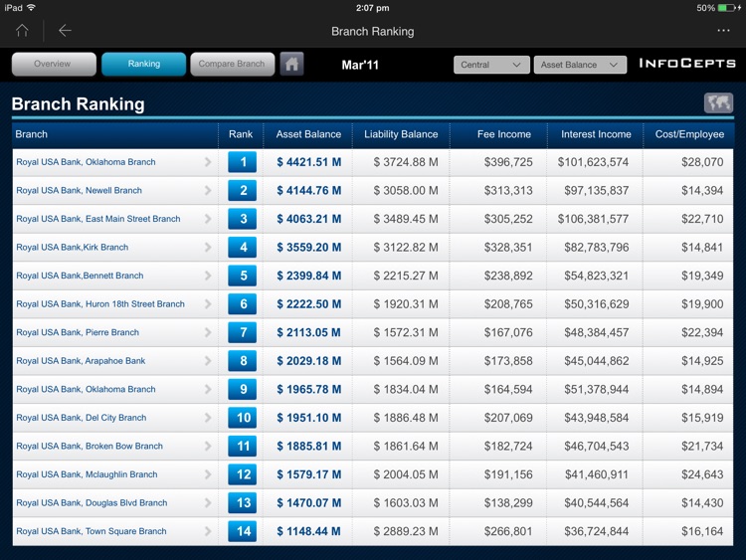Open the Asset Balance metric dropdown
This screenshot has width=746, height=560.
click(580, 65)
